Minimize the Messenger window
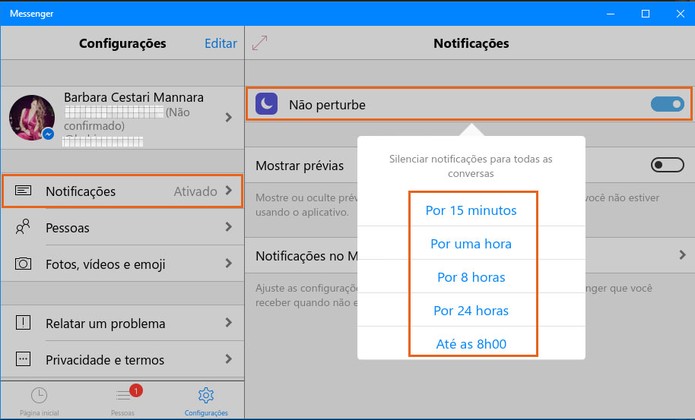Screen dimensions: 695x420 (x=611, y=14)
